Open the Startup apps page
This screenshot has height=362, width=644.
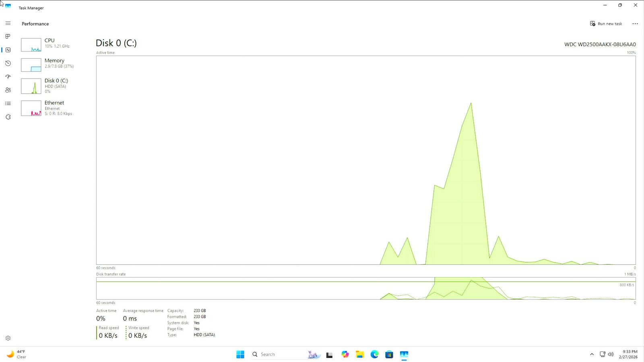8,76
